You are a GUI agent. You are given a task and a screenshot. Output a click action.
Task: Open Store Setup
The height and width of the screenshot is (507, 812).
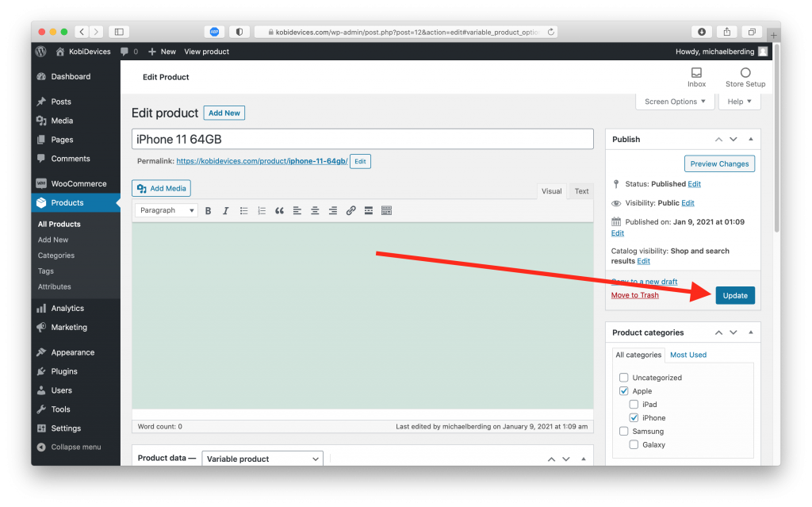coord(745,77)
